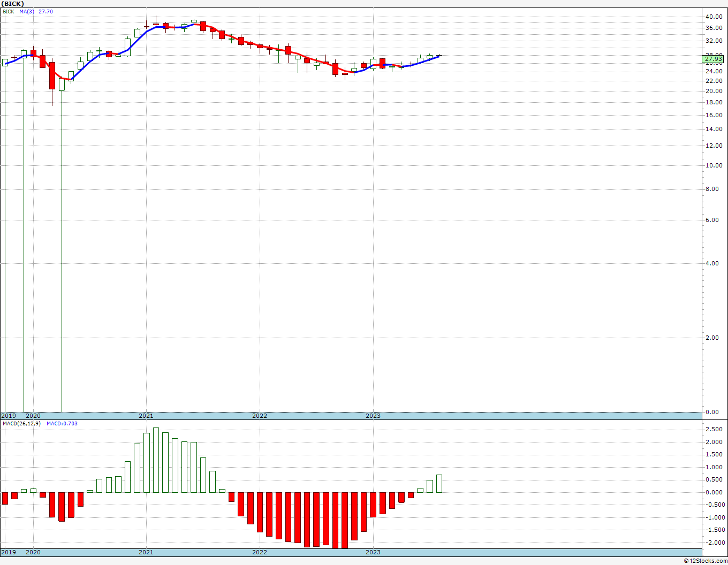The image size is (728, 565).
Task: Click "2021" on the price chart time axis
Action: (x=146, y=416)
